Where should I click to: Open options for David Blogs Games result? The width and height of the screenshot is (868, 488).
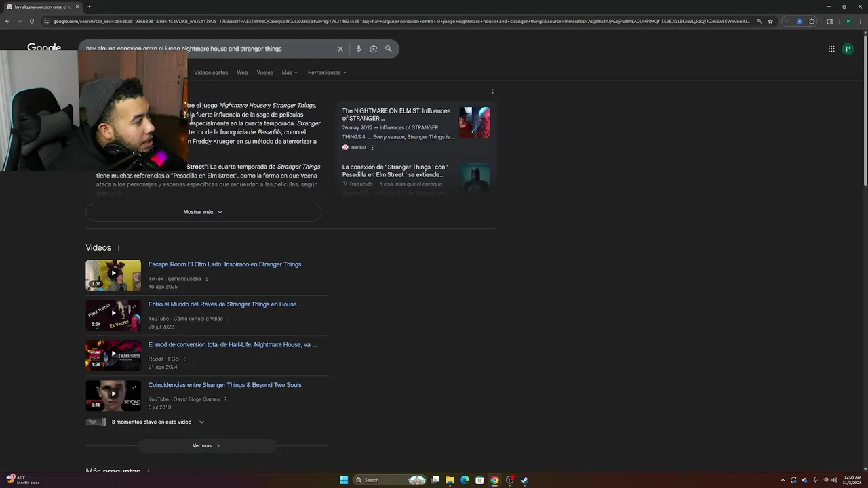[225, 399]
